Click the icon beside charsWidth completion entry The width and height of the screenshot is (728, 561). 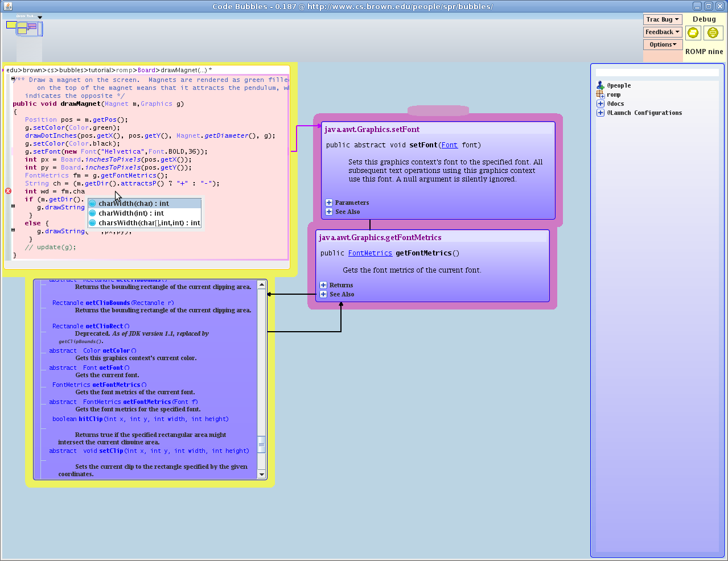point(93,223)
